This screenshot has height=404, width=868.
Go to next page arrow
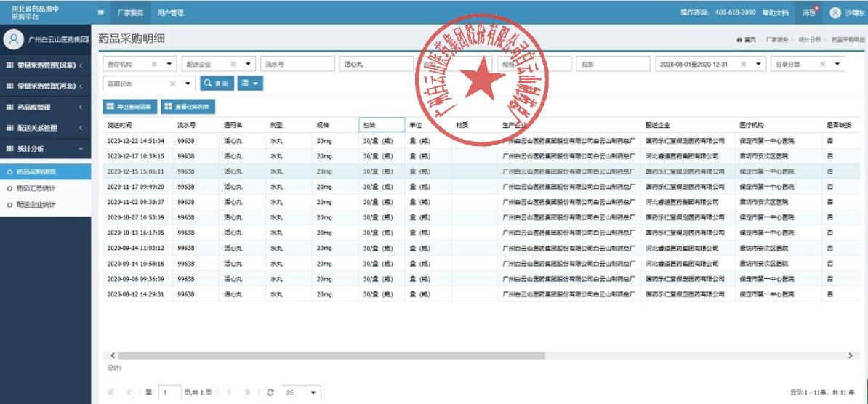pos(228,392)
